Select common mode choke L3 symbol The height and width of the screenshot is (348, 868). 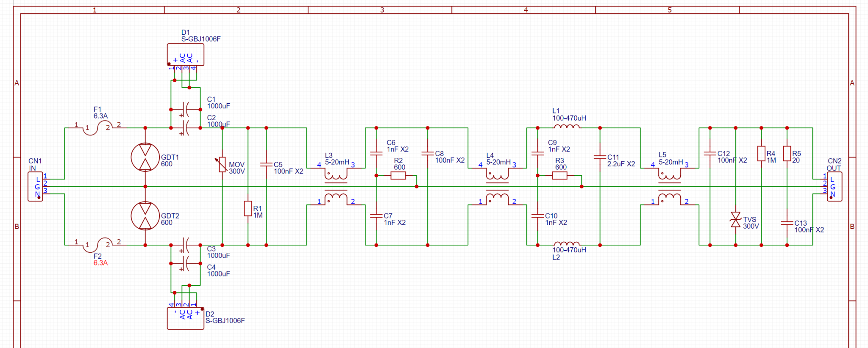(x=336, y=186)
